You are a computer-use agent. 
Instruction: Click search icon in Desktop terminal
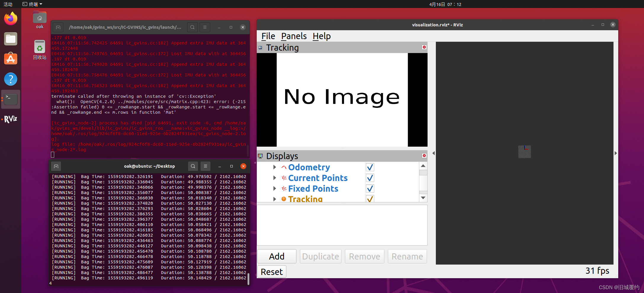pos(193,166)
